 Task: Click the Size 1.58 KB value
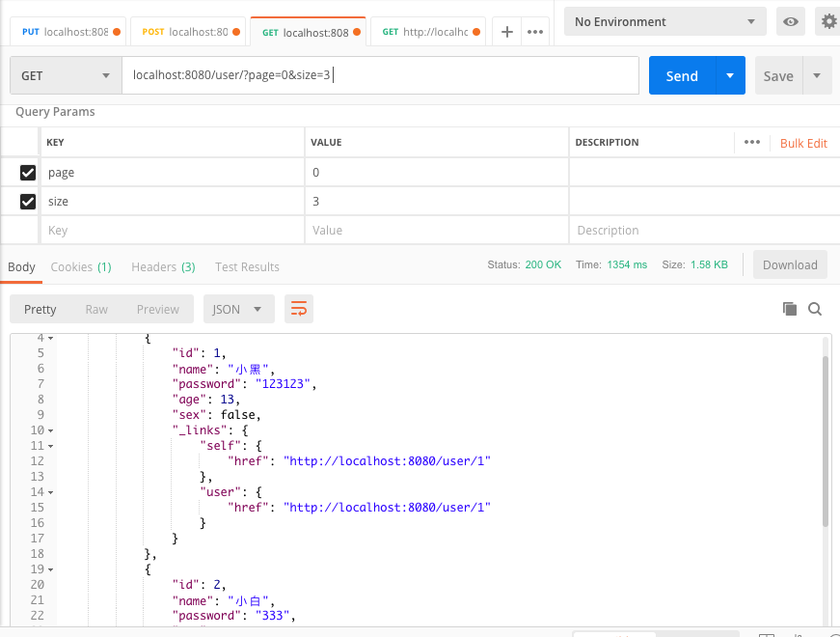pos(709,264)
